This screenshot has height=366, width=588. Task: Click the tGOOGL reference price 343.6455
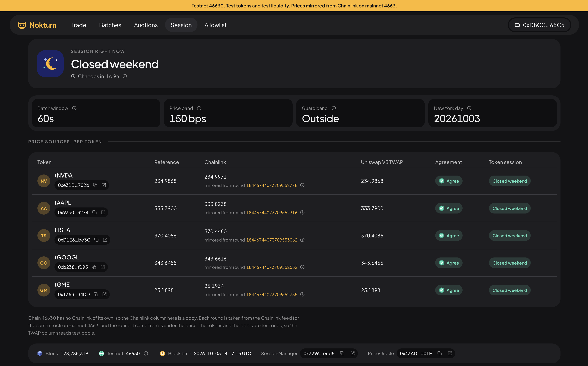click(165, 263)
